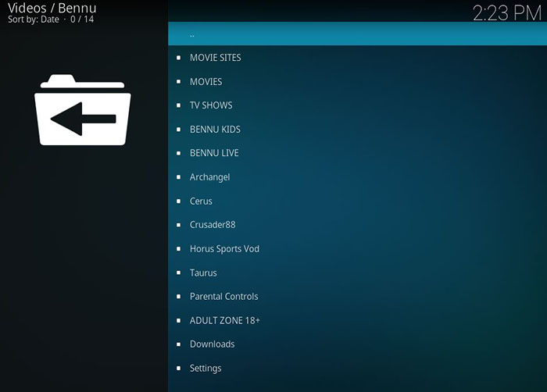Open the Taurus entry
The width and height of the screenshot is (547, 392).
tap(357, 273)
